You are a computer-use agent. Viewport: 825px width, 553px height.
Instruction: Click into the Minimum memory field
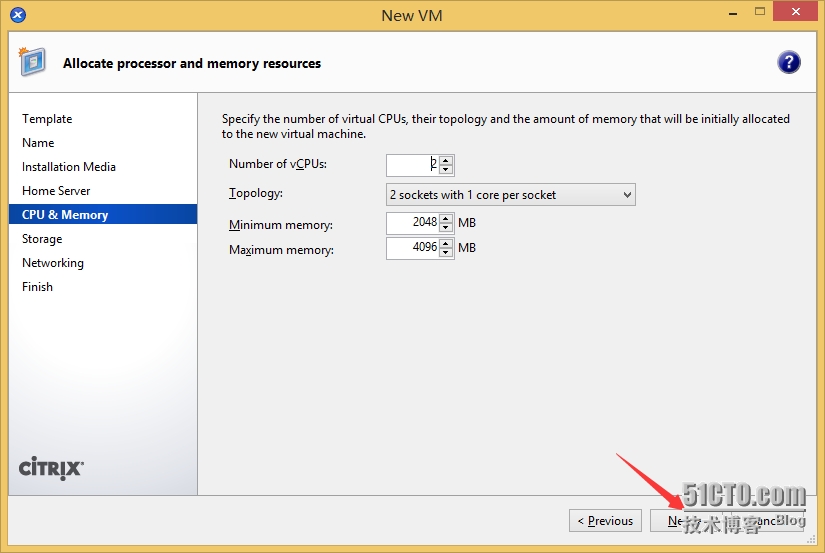click(x=413, y=223)
